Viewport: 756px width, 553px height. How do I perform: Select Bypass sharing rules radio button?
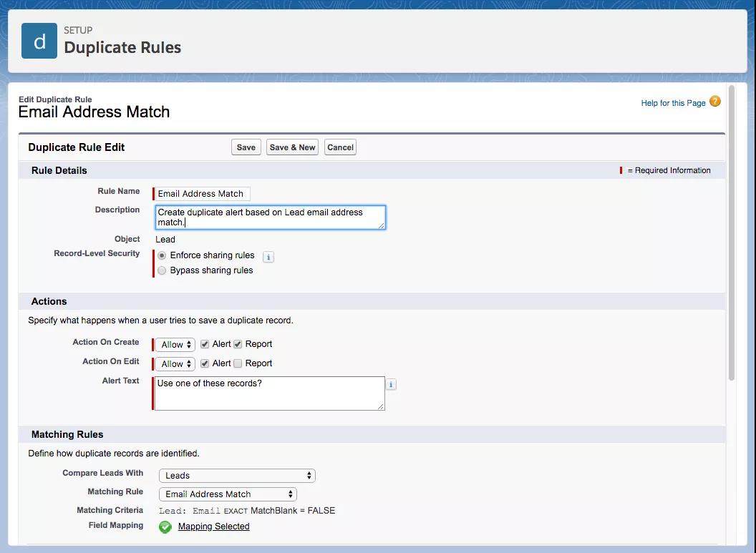point(162,270)
